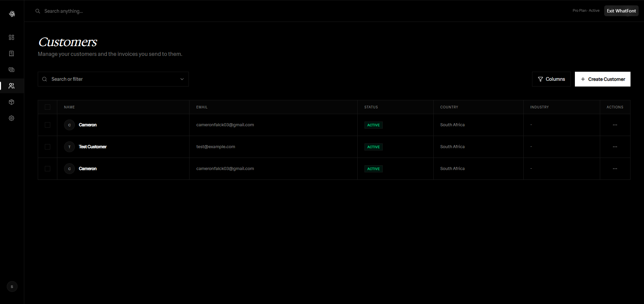Select the customers people icon in sidebar

coord(11,86)
